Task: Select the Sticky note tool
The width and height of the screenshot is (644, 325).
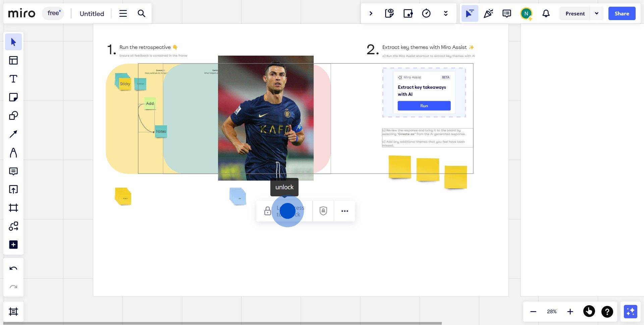Action: click(13, 97)
